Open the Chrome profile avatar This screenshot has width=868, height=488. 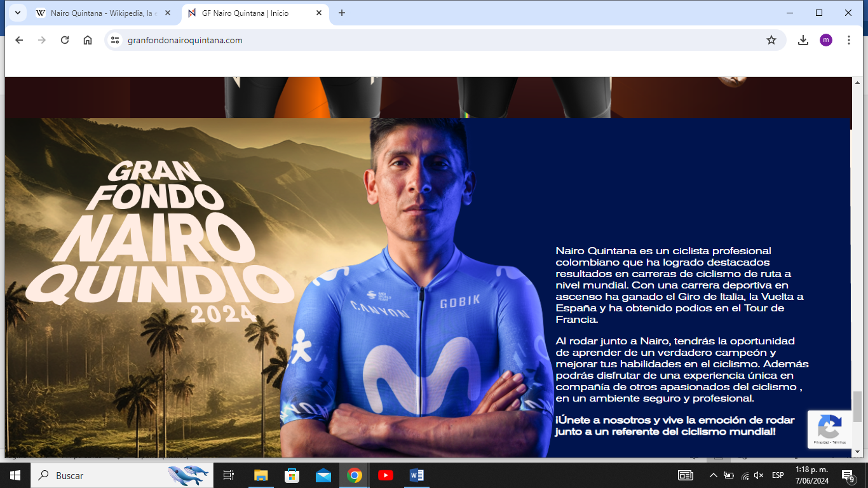point(826,40)
